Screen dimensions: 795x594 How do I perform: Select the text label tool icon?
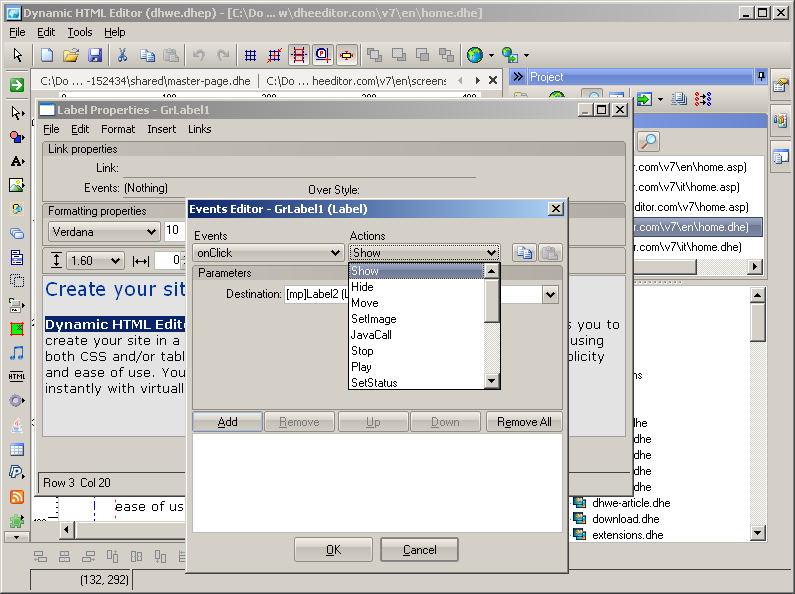click(x=17, y=161)
